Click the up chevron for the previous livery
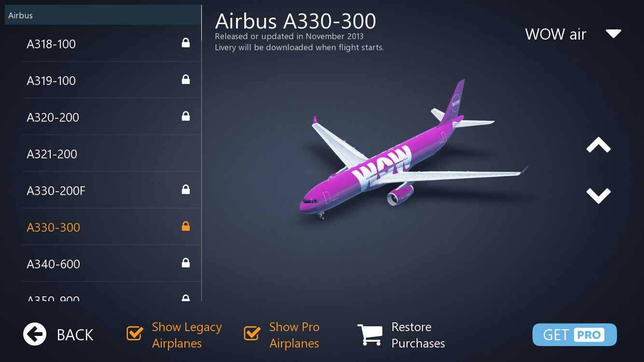Image resolution: width=644 pixels, height=362 pixels. pyautogui.click(x=599, y=145)
